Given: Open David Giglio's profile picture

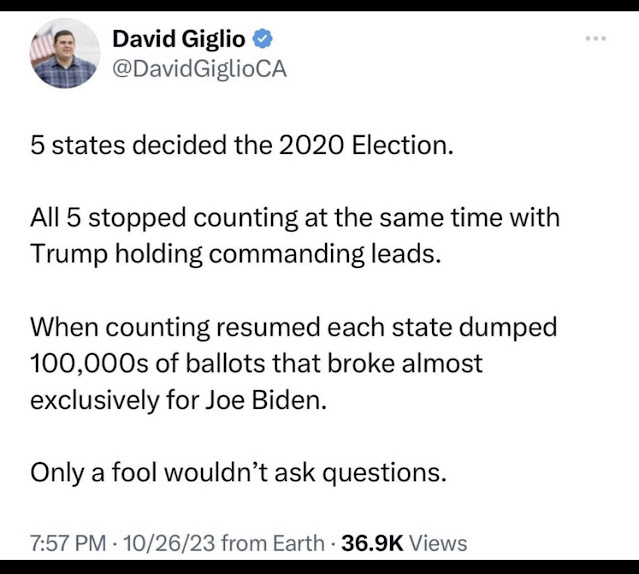Looking at the screenshot, I should (x=65, y=53).
